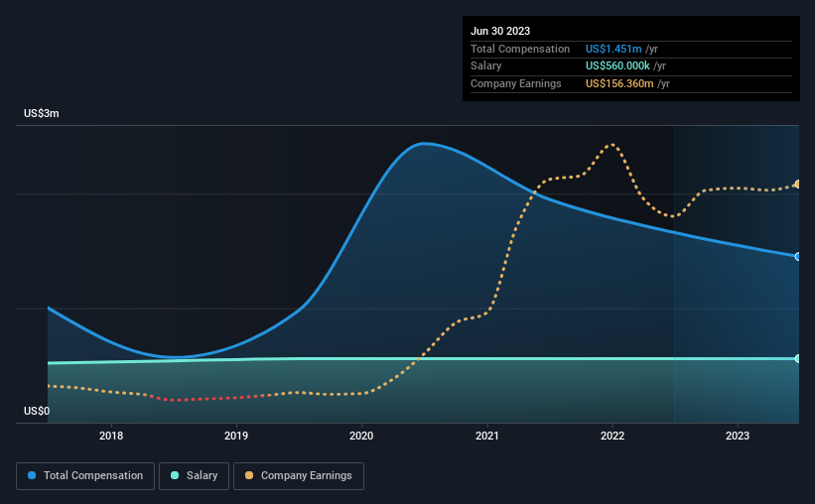Viewport: 815px width, 504px height.
Task: Click the US$156.360m company earnings value
Action: [x=619, y=83]
